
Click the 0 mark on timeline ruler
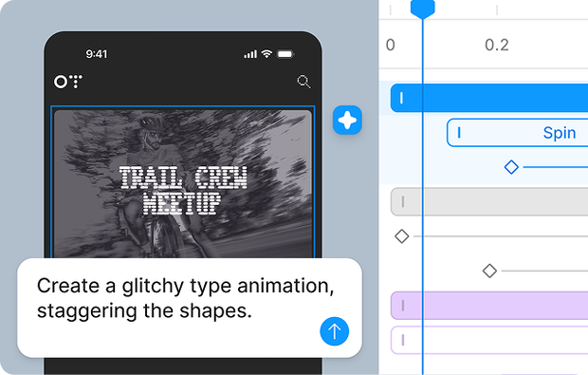click(x=391, y=45)
